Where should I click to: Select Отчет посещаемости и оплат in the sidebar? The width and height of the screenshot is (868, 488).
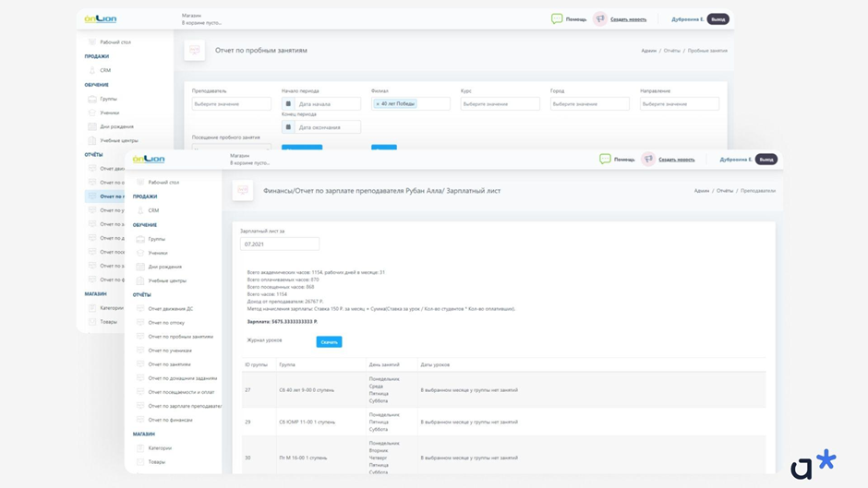point(181,392)
